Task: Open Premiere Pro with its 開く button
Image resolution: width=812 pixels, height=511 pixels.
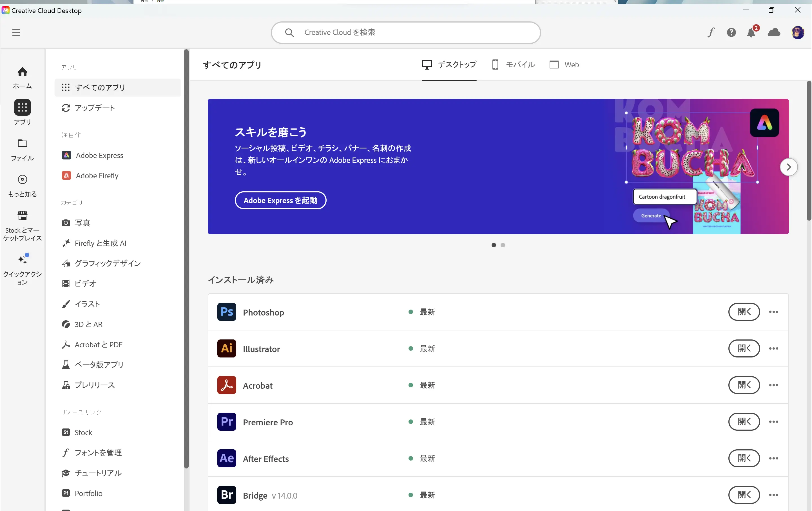Action: 744,422
